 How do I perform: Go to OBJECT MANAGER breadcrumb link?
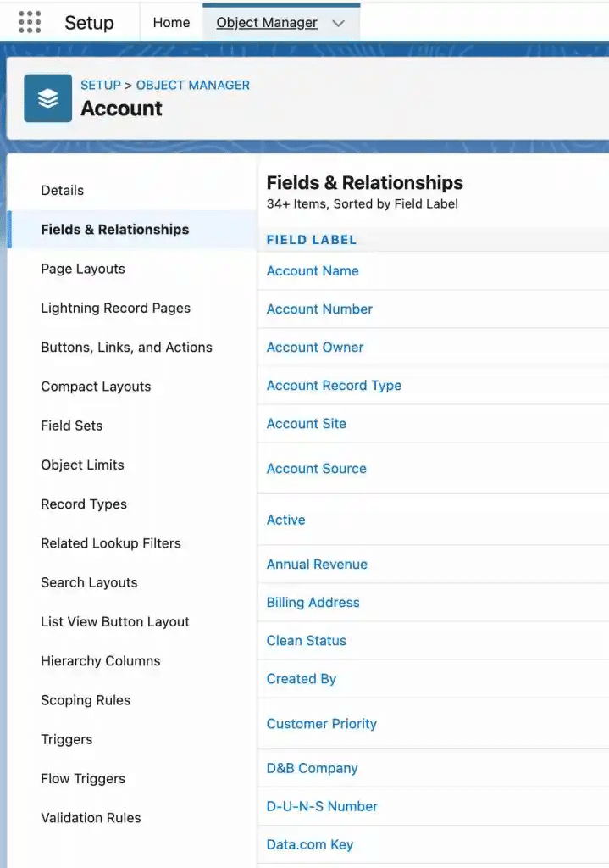coord(193,86)
